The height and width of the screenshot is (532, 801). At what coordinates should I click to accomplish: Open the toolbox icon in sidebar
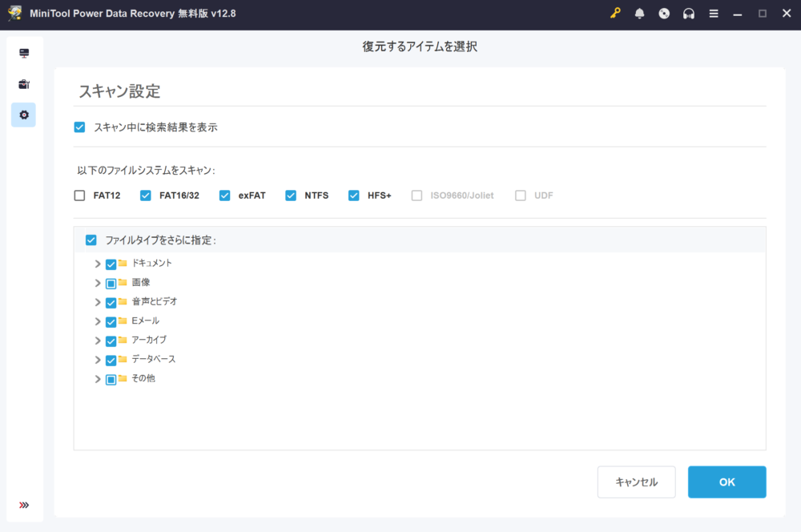tap(24, 84)
